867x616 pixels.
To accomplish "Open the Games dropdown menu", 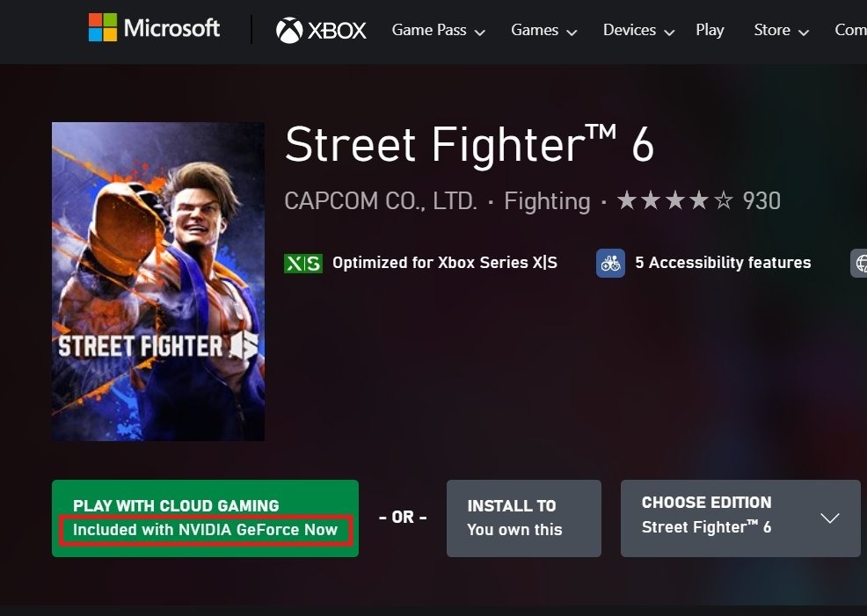I will 543,31.
